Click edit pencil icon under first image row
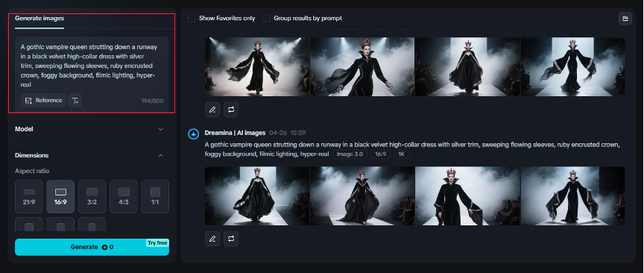This screenshot has width=644, height=273. pyautogui.click(x=212, y=110)
